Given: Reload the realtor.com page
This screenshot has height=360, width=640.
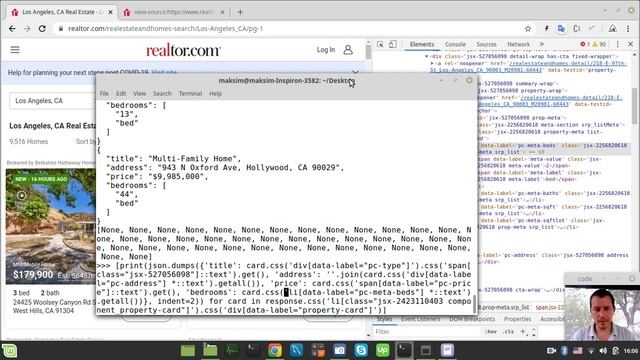Looking at the screenshot, I should (x=42, y=29).
